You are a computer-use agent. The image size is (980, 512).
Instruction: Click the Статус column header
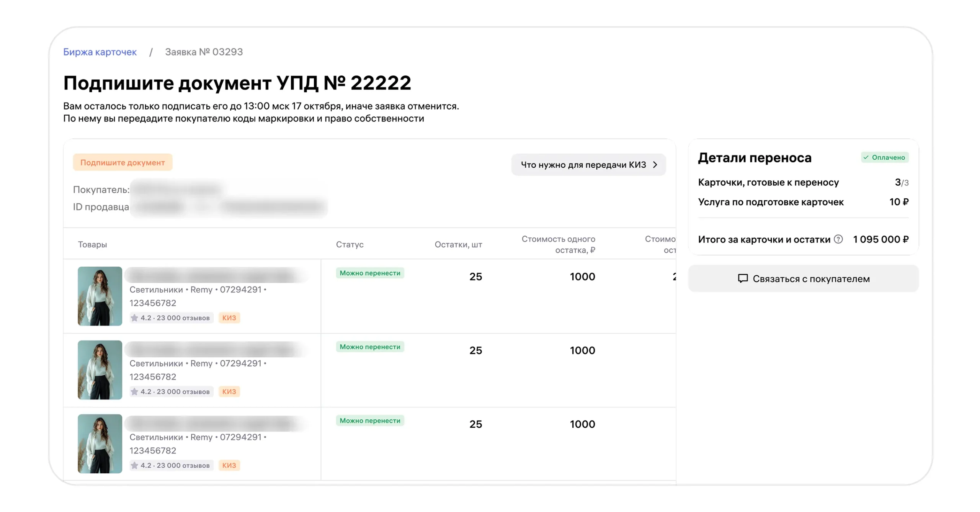pos(350,244)
